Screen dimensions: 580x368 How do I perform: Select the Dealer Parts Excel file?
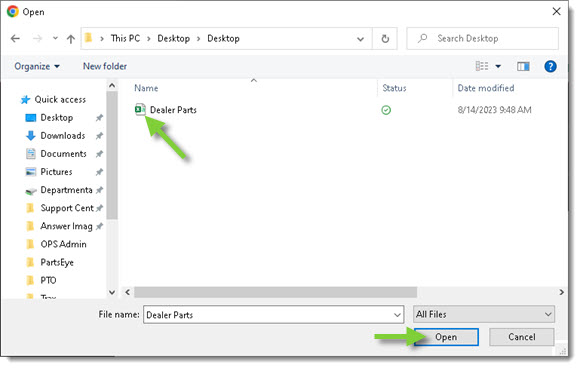point(140,109)
